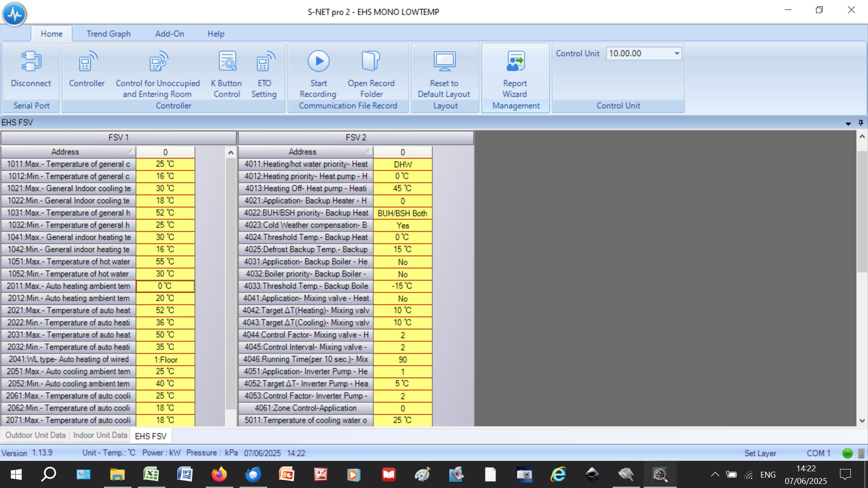Click main panel scroll-up arrow

862,136
